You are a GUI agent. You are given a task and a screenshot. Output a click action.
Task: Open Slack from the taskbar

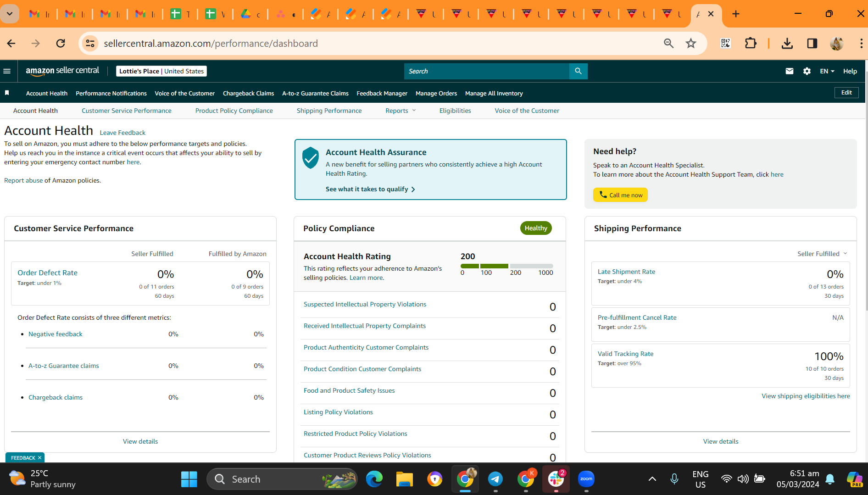(x=556, y=479)
